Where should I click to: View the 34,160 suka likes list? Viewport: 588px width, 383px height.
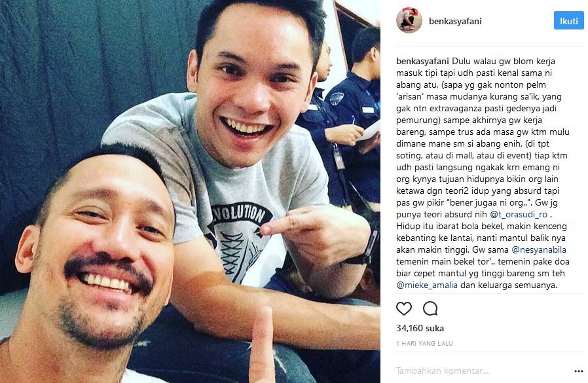420,328
